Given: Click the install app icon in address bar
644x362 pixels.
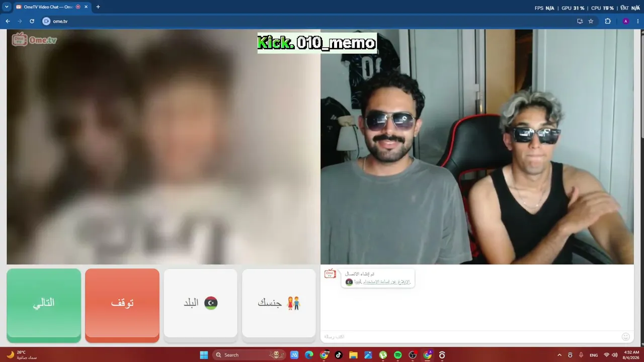Looking at the screenshot, I should click(x=580, y=21).
